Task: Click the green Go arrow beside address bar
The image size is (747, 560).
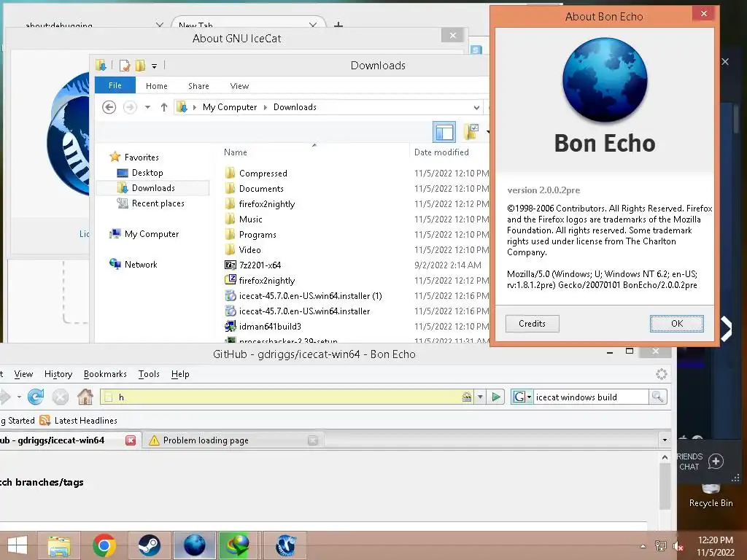Action: 496,397
